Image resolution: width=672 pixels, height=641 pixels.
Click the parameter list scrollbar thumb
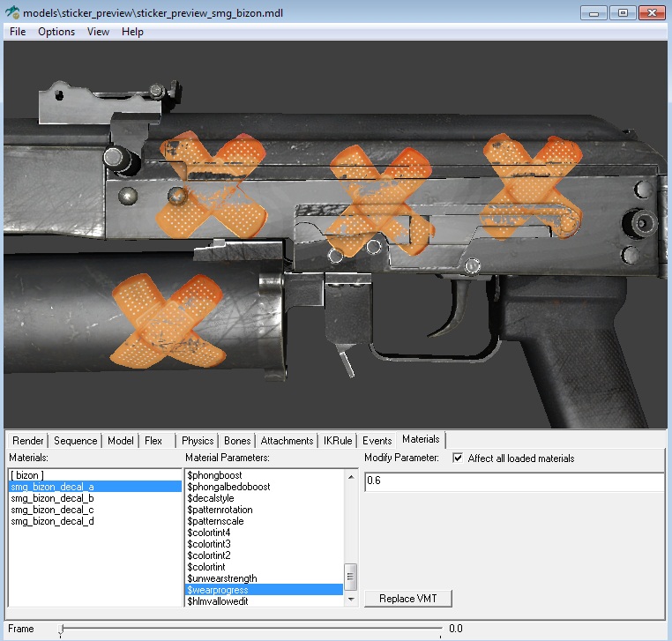coord(351,577)
